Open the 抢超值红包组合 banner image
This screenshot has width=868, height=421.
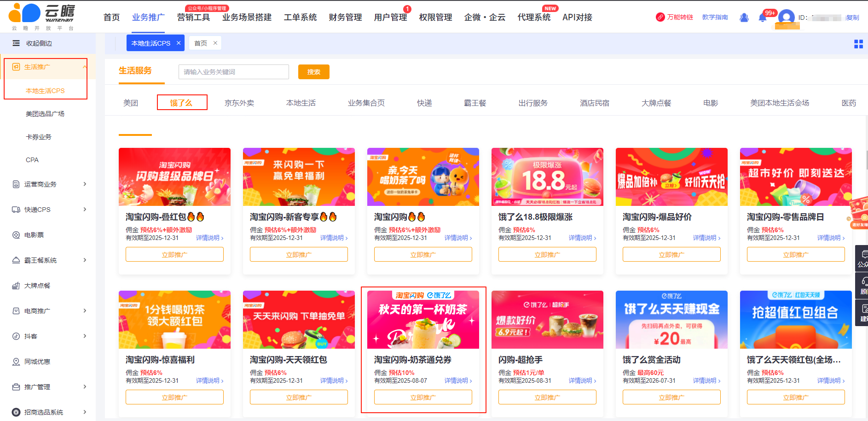coord(796,320)
